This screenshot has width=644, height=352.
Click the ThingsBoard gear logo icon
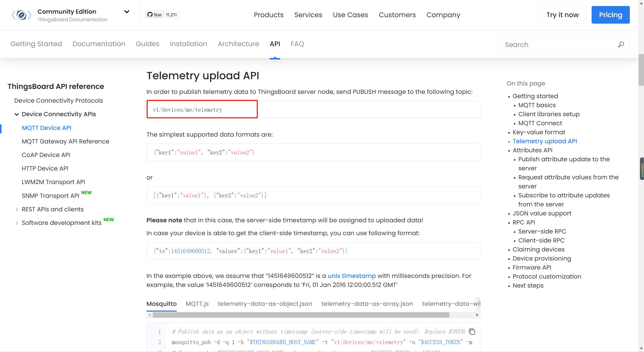pos(21,15)
